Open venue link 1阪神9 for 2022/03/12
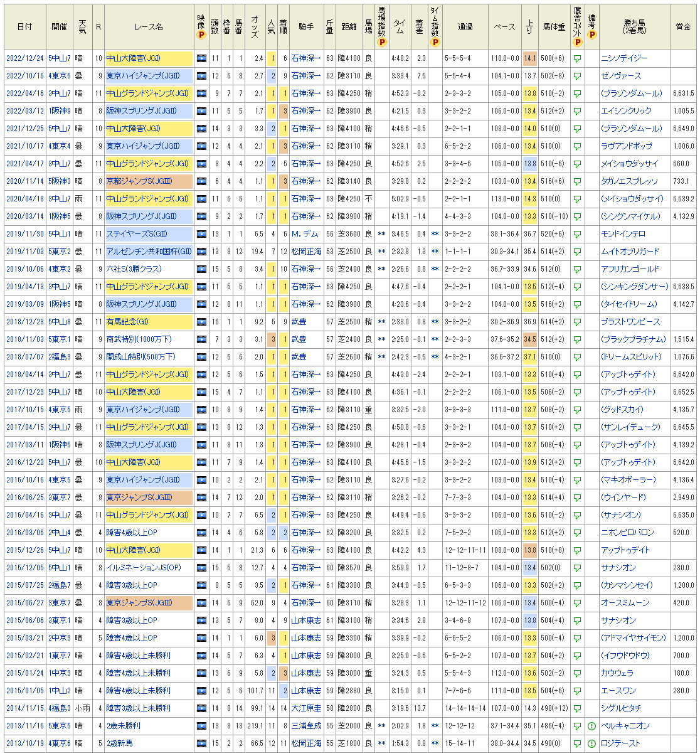The image size is (700, 756). [x=60, y=111]
